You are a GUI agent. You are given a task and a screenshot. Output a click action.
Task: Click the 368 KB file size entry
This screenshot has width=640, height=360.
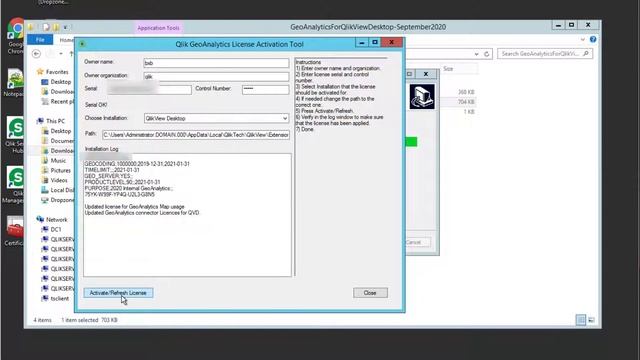pyautogui.click(x=466, y=92)
